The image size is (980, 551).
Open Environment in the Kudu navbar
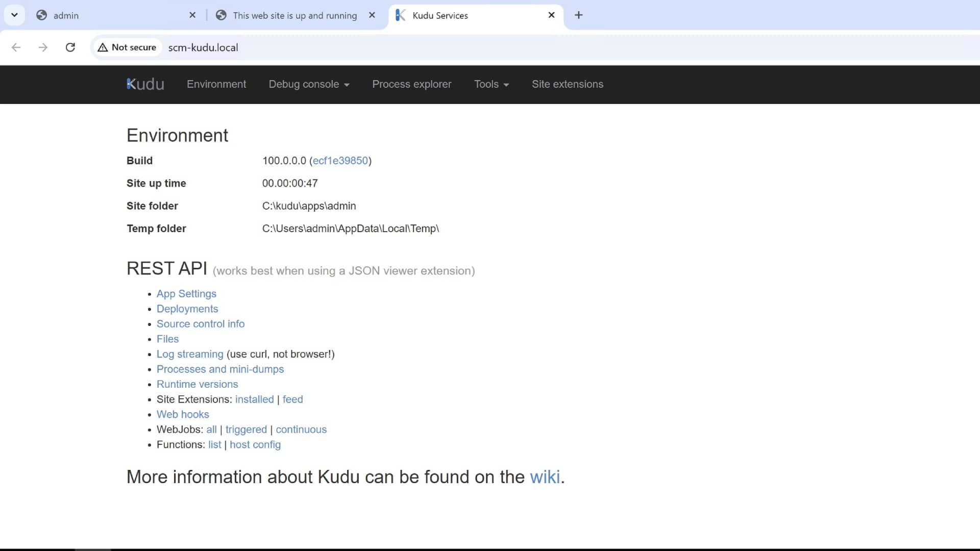tap(216, 84)
